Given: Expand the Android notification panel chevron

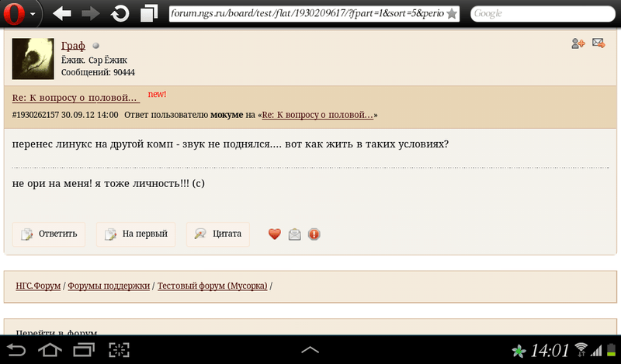Looking at the screenshot, I should 310,350.
